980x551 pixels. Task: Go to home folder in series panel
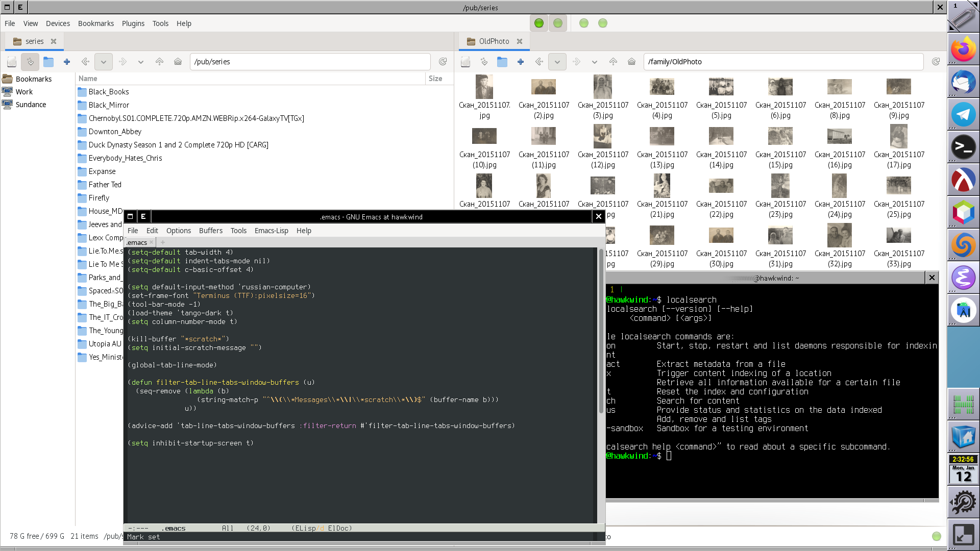point(178,62)
